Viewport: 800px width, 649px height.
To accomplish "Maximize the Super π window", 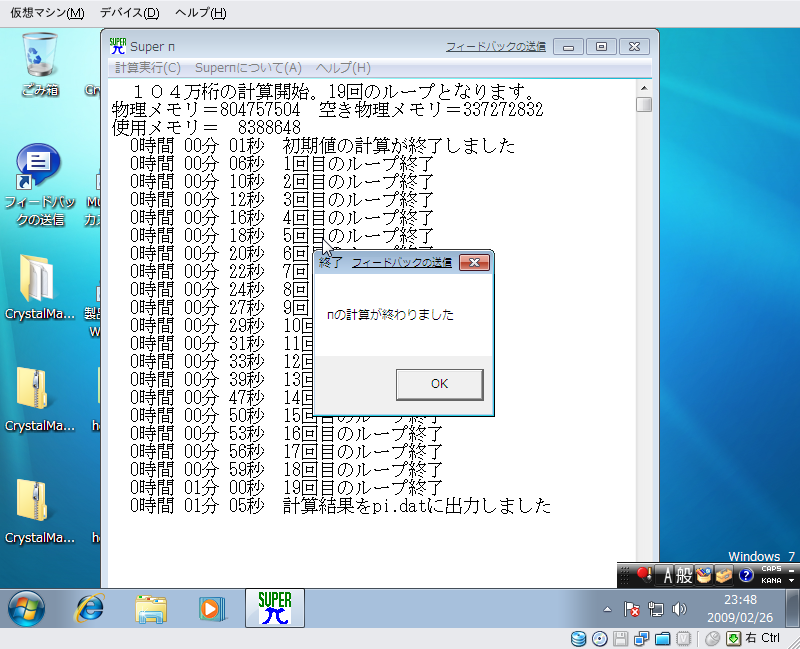I will tap(601, 47).
